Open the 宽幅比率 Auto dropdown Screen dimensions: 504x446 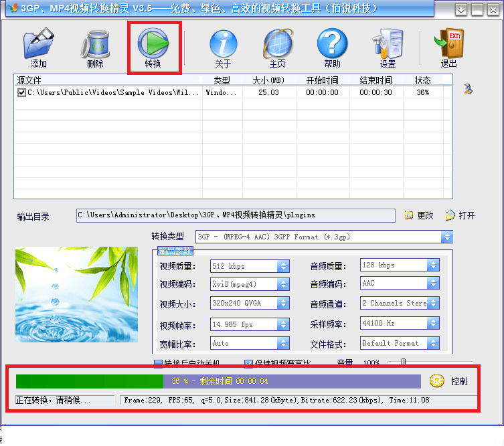click(283, 343)
